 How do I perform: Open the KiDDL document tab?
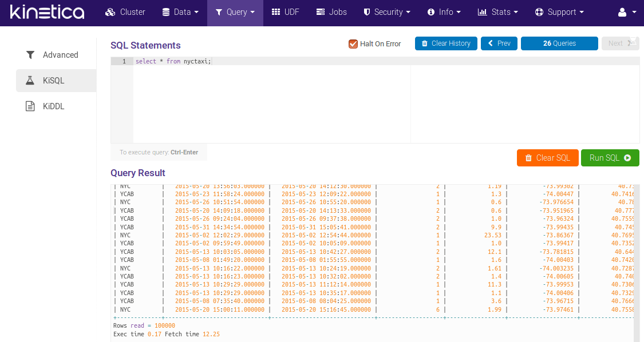point(53,106)
